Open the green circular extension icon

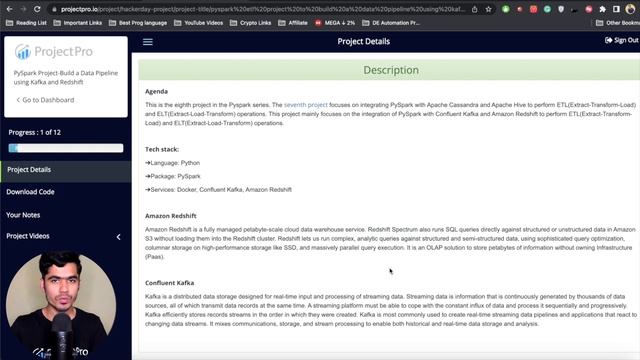pos(506,9)
